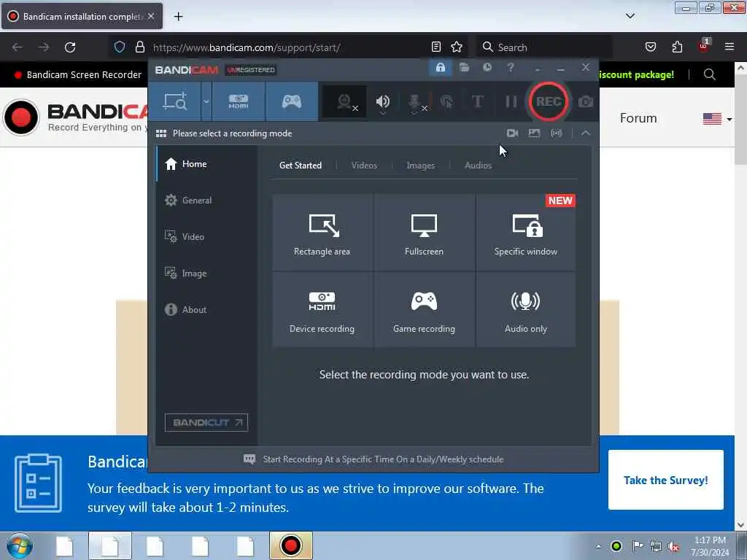
Task: Click the site padlock icon in address bar
Action: 139,47
